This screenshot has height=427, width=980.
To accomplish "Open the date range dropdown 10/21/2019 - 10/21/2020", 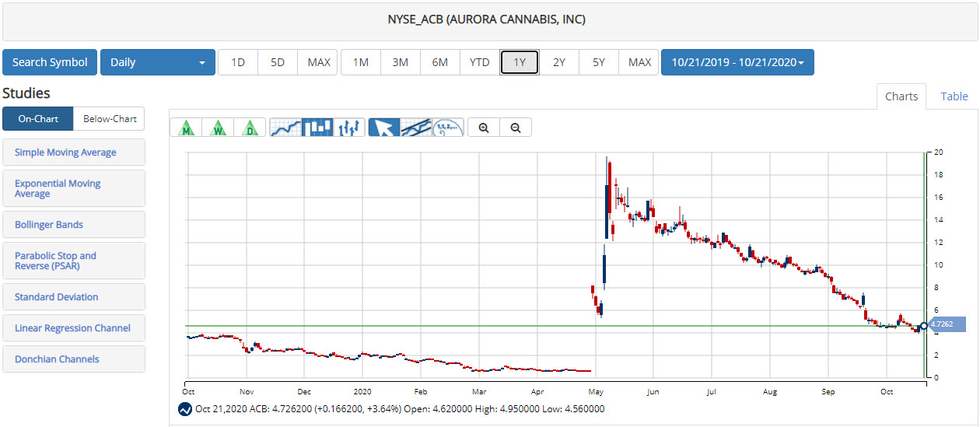I will (x=737, y=62).
